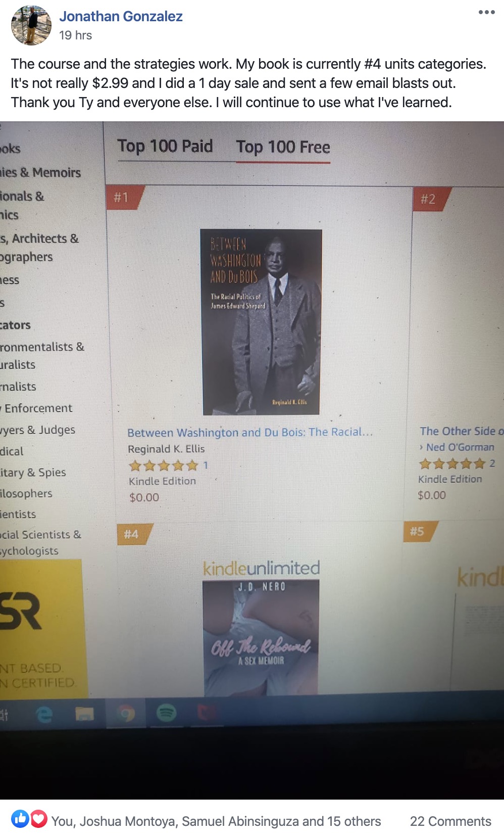Select the Lawyers & Judges category
This screenshot has height=839, width=504.
click(38, 430)
